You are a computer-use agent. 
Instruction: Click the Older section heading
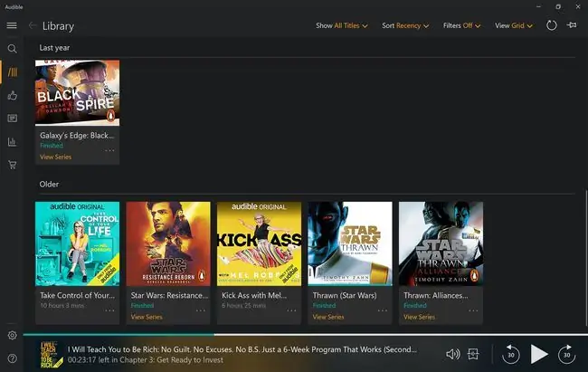(x=49, y=185)
